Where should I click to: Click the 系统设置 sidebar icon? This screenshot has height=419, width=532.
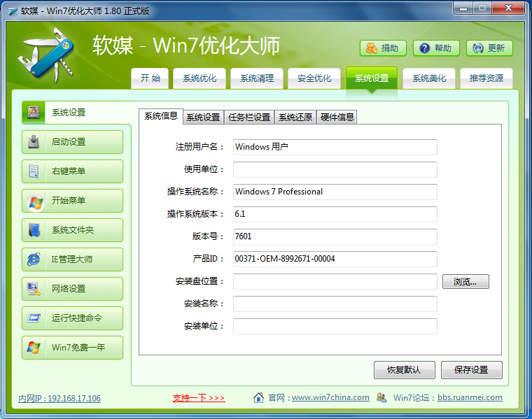tap(34, 112)
